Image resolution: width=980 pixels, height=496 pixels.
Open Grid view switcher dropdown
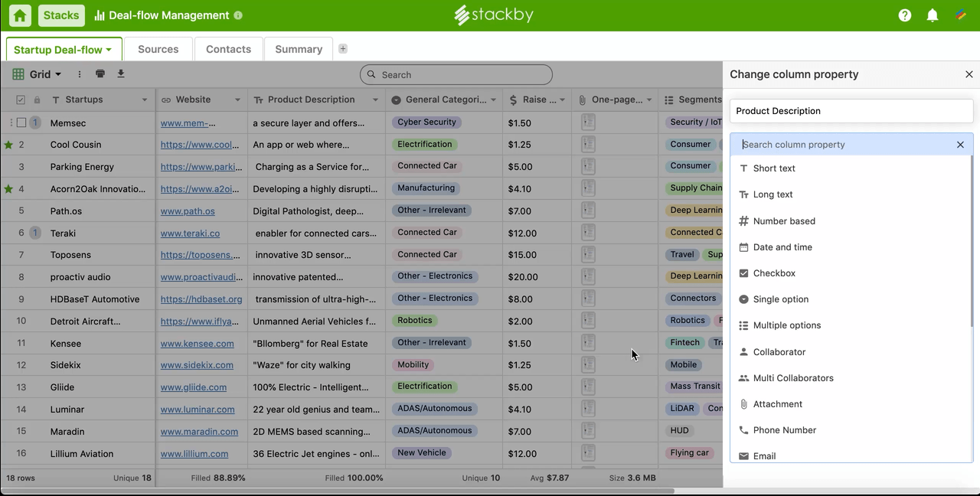[x=37, y=74]
